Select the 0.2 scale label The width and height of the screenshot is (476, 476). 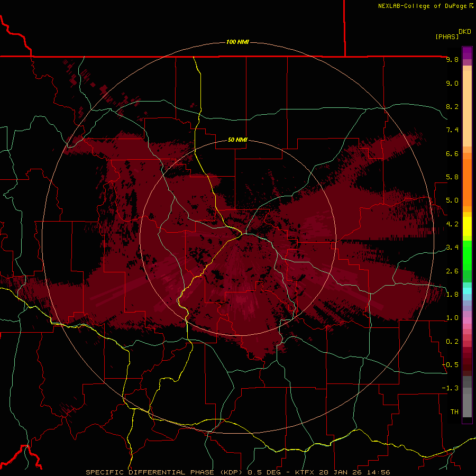[x=452, y=342]
